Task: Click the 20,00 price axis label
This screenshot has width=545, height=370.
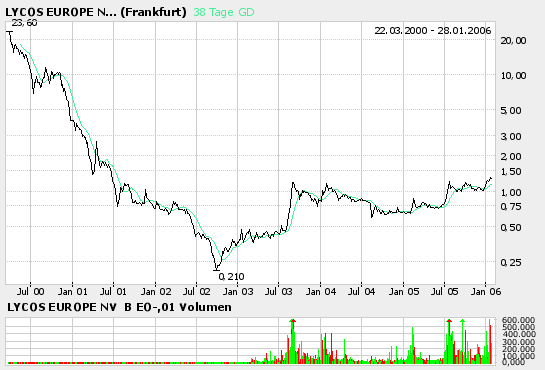Action: tap(513, 41)
